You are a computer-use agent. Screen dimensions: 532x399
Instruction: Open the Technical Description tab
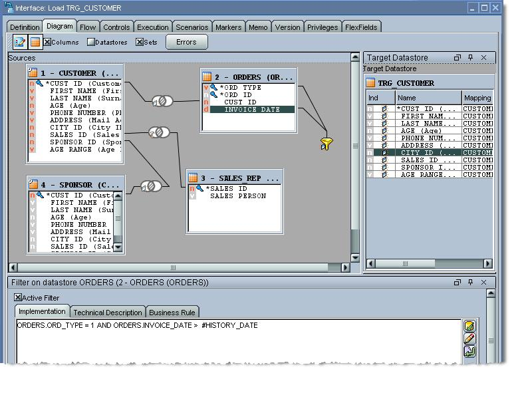(x=107, y=313)
